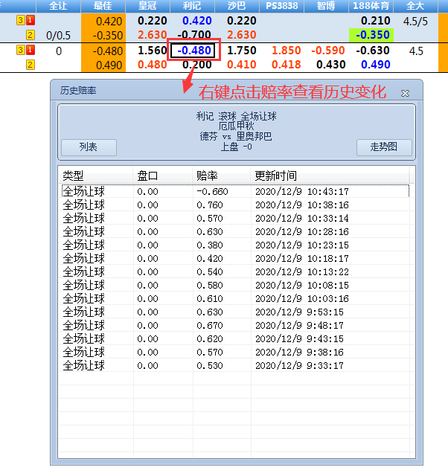Click the red 1.850 PS3838 odds
This screenshot has height=476, width=448.
click(x=286, y=51)
